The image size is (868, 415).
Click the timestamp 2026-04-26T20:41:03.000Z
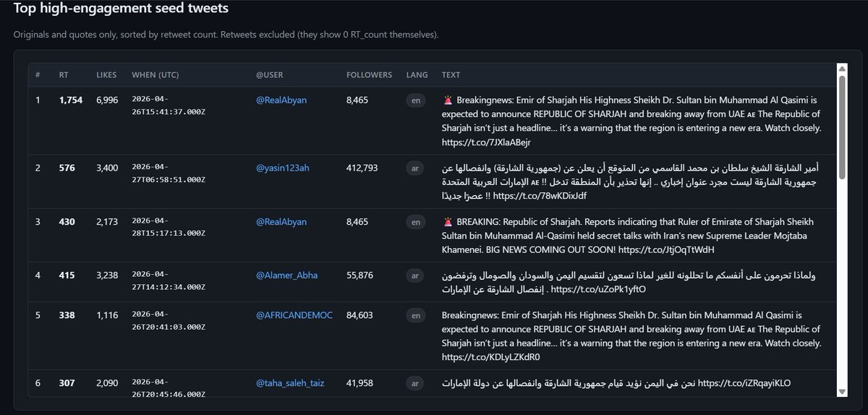pyautogui.click(x=168, y=320)
